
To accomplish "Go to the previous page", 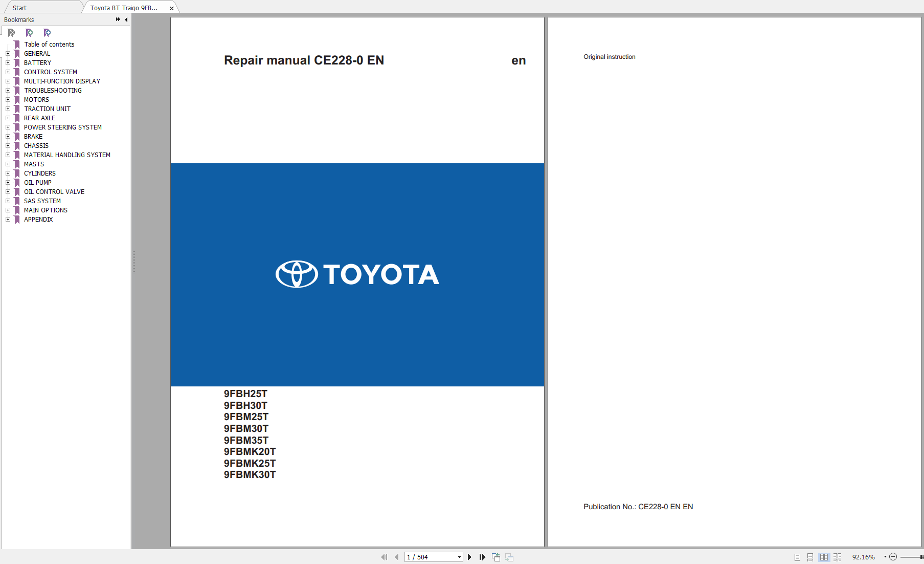I will click(x=397, y=557).
